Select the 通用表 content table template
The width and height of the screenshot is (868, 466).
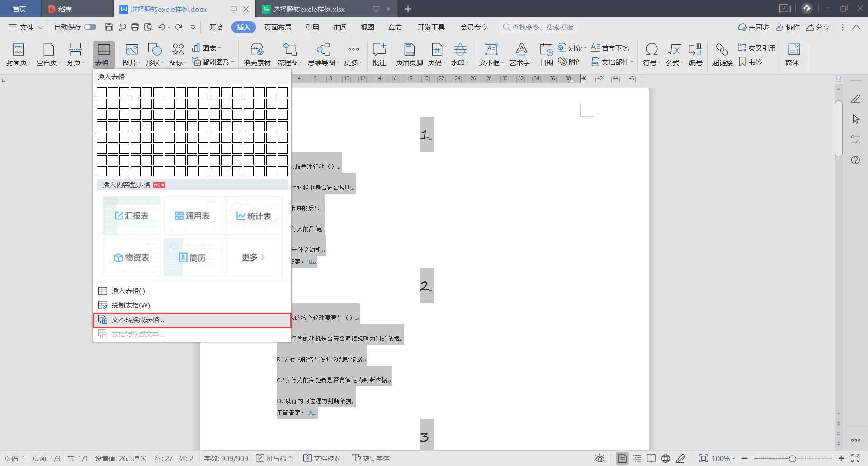click(193, 216)
